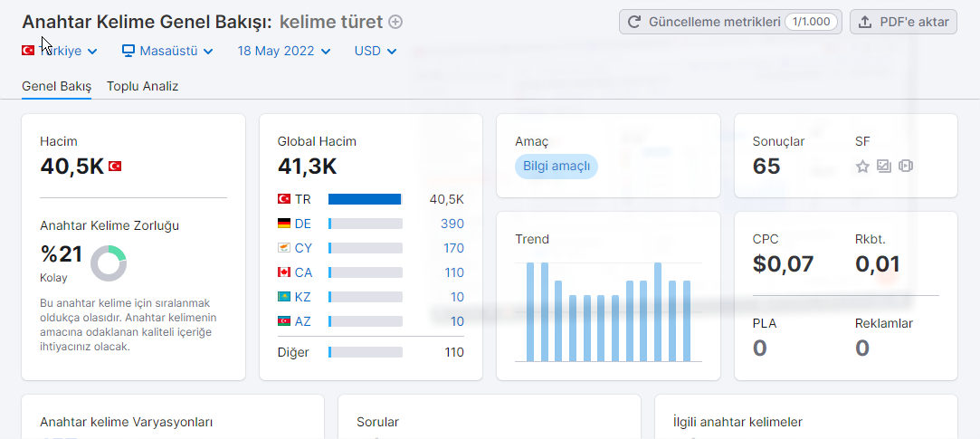The width and height of the screenshot is (980, 439).
Task: Open the DE country link
Action: 303,224
